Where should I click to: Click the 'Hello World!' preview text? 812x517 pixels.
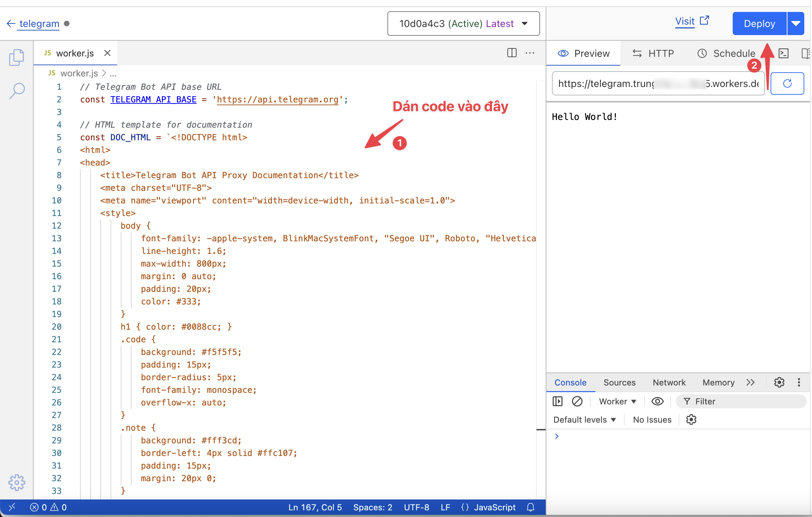584,116
